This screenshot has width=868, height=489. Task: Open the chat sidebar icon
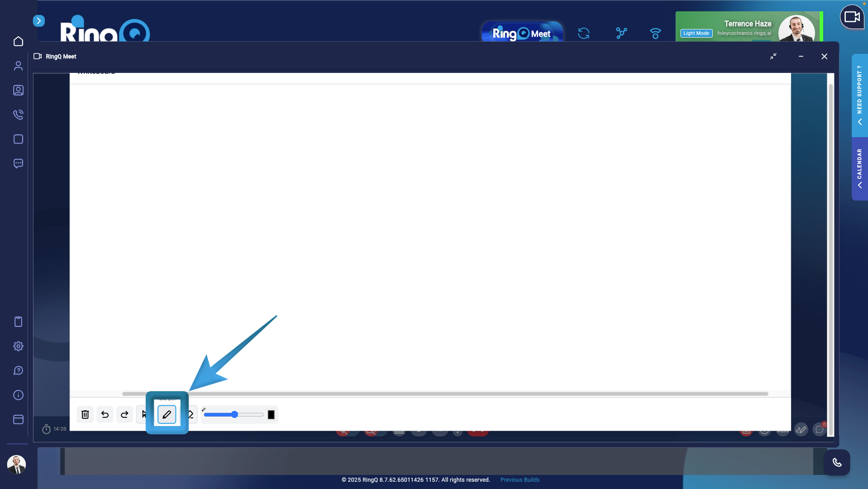pos(18,163)
